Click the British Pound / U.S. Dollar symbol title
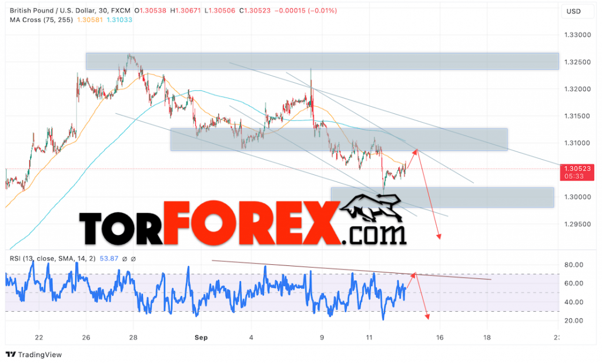 tap(52, 10)
